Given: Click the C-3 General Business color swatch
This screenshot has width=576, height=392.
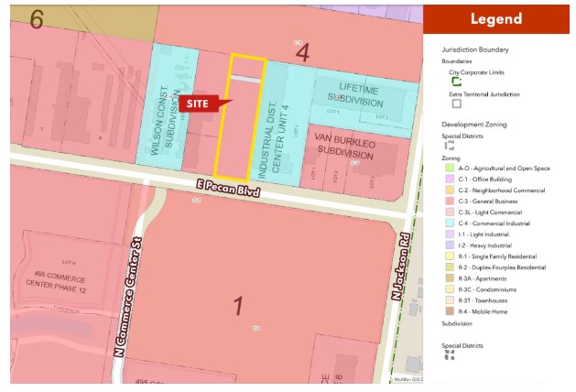Looking at the screenshot, I should (447, 201).
